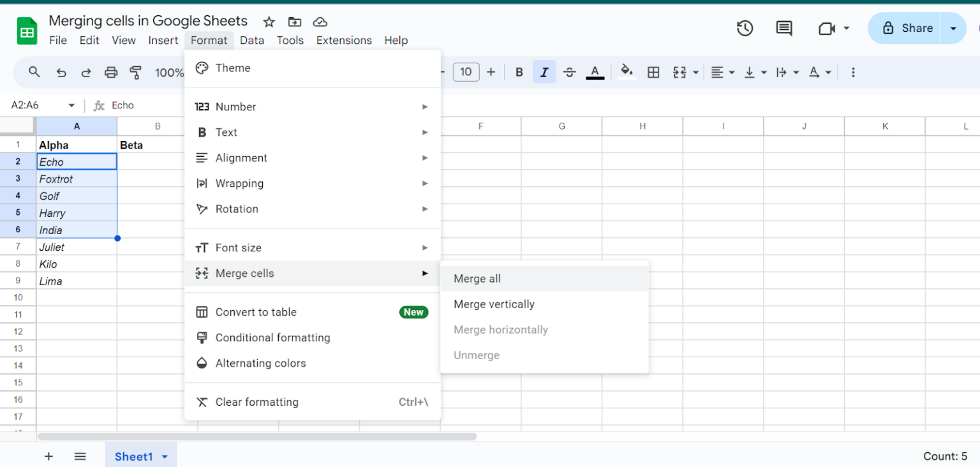Change text color with the text color swatch
The image size is (980, 467).
pyautogui.click(x=595, y=72)
